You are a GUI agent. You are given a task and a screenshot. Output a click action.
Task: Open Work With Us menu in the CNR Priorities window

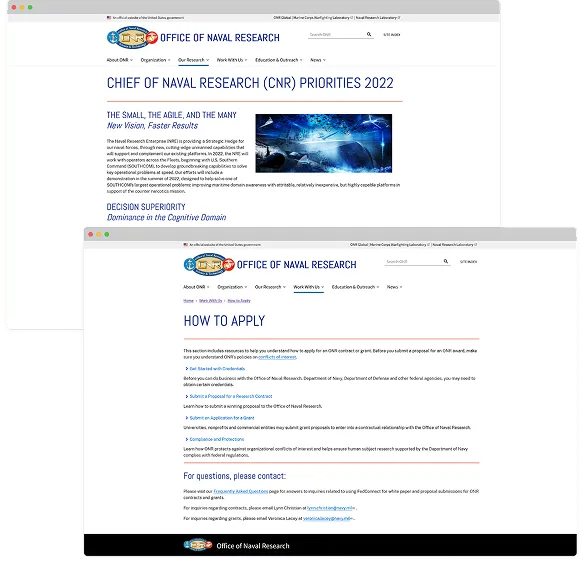tap(232, 60)
